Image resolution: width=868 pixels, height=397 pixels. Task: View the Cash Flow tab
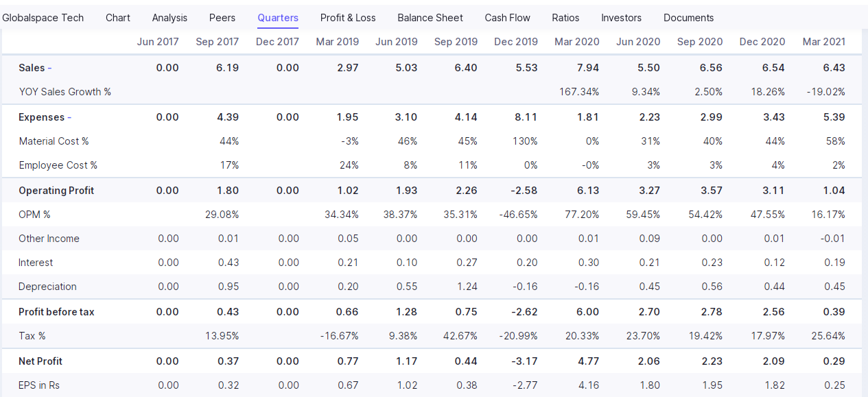[507, 18]
